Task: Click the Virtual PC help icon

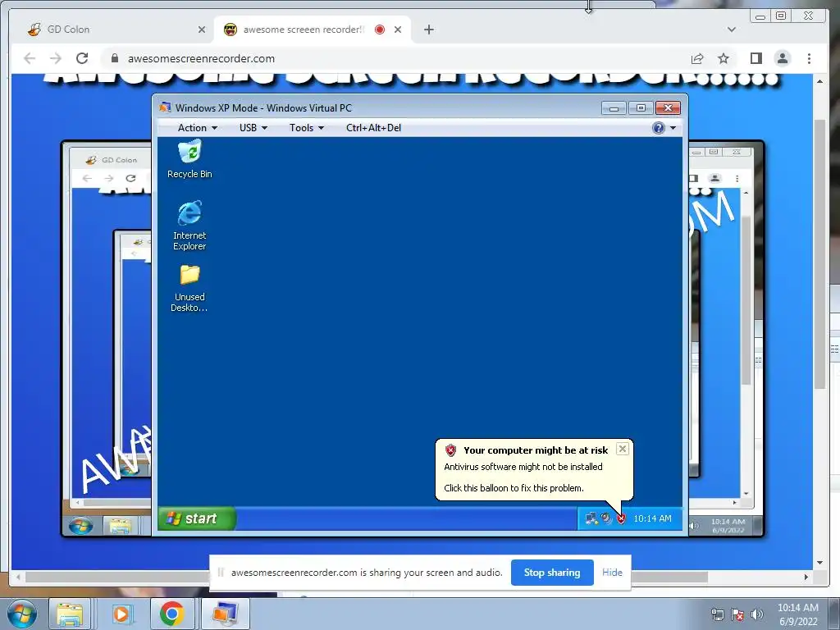Action: coord(659,127)
